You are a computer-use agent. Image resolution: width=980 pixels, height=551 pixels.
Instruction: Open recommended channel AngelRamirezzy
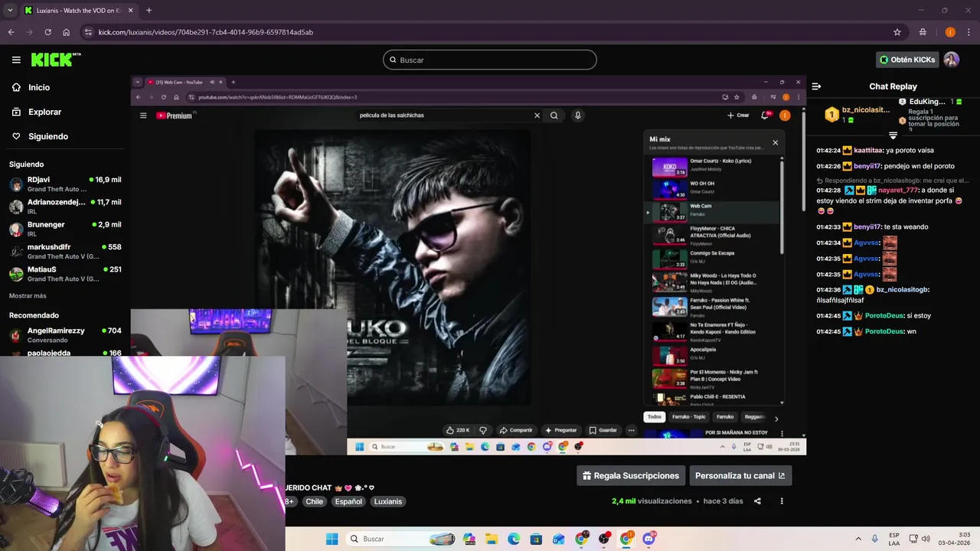pyautogui.click(x=65, y=335)
